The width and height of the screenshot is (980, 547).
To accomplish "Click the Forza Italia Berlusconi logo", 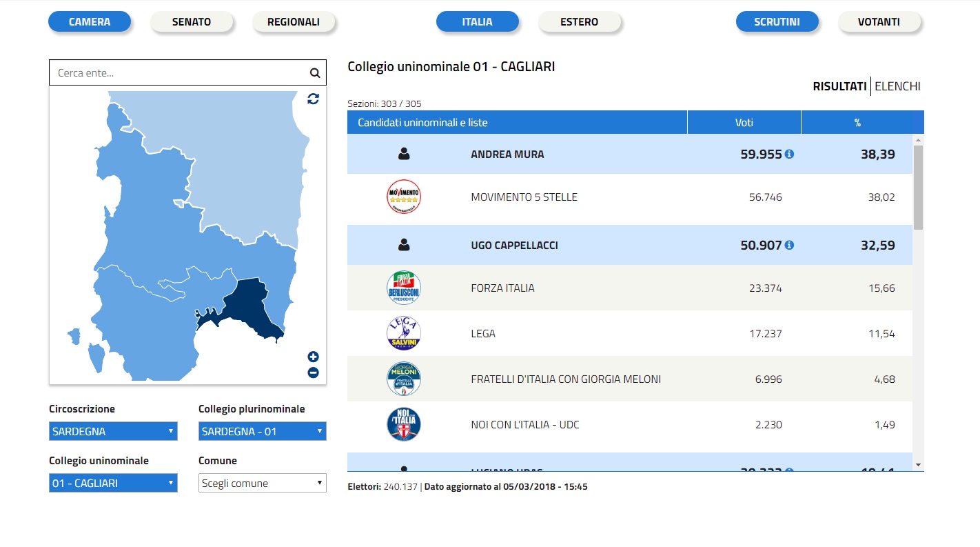I will pos(404,288).
